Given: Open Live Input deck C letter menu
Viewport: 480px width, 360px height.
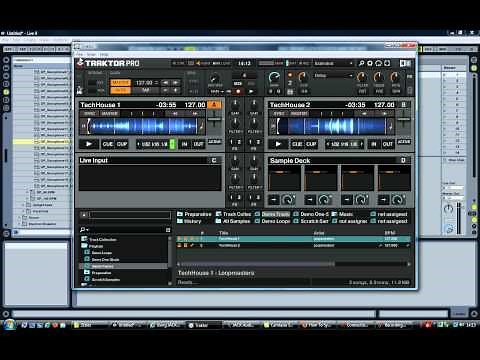Looking at the screenshot, I should pyautogui.click(x=214, y=160).
